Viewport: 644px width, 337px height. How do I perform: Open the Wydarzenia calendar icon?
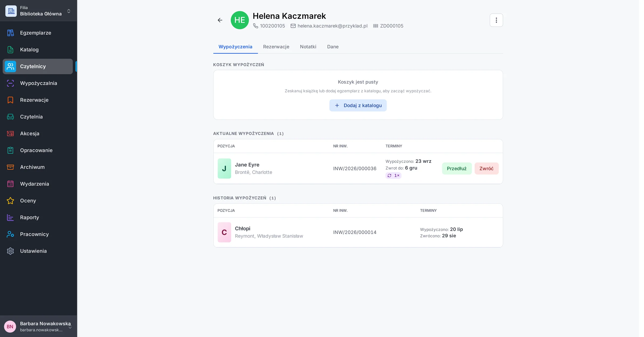pyautogui.click(x=10, y=184)
